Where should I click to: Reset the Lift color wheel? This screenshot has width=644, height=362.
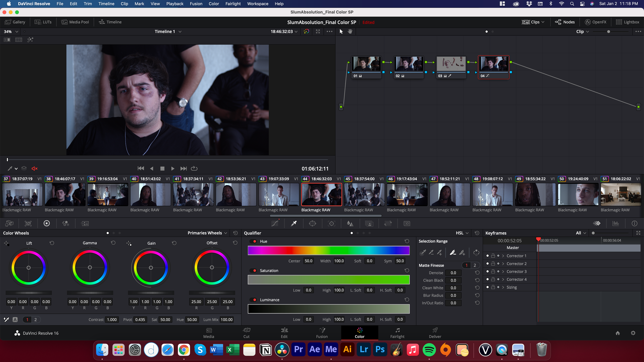[x=52, y=243]
